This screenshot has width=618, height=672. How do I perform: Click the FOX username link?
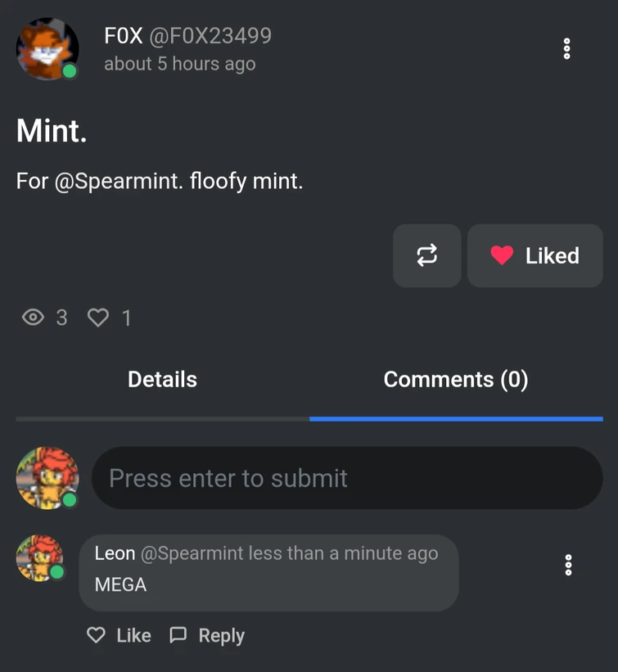(x=123, y=36)
